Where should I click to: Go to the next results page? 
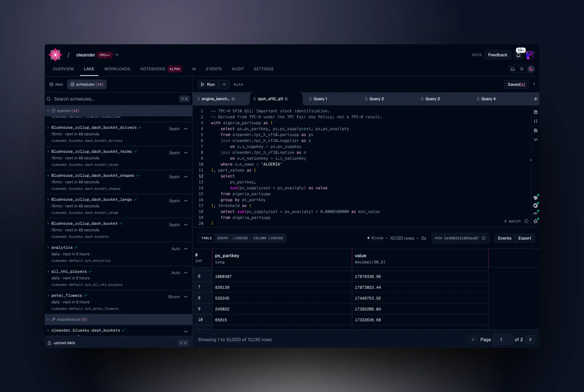(530, 340)
